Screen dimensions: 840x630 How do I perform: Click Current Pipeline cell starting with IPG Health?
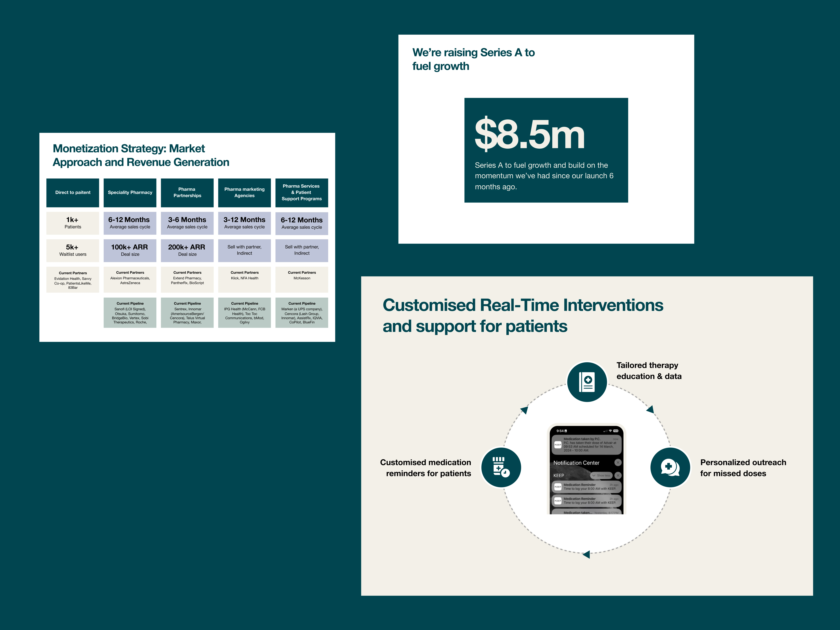click(x=245, y=313)
